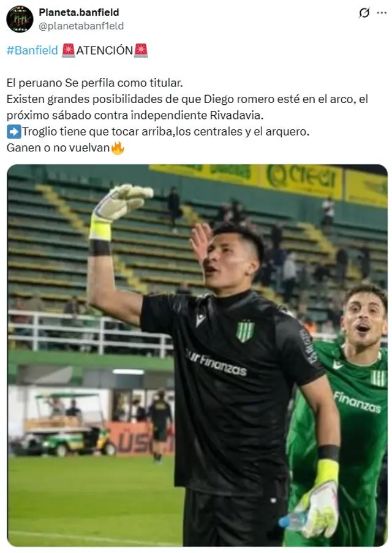Click the ATENCIÓN text in the tweet
Screen dimensions: 392x553
tap(105, 50)
